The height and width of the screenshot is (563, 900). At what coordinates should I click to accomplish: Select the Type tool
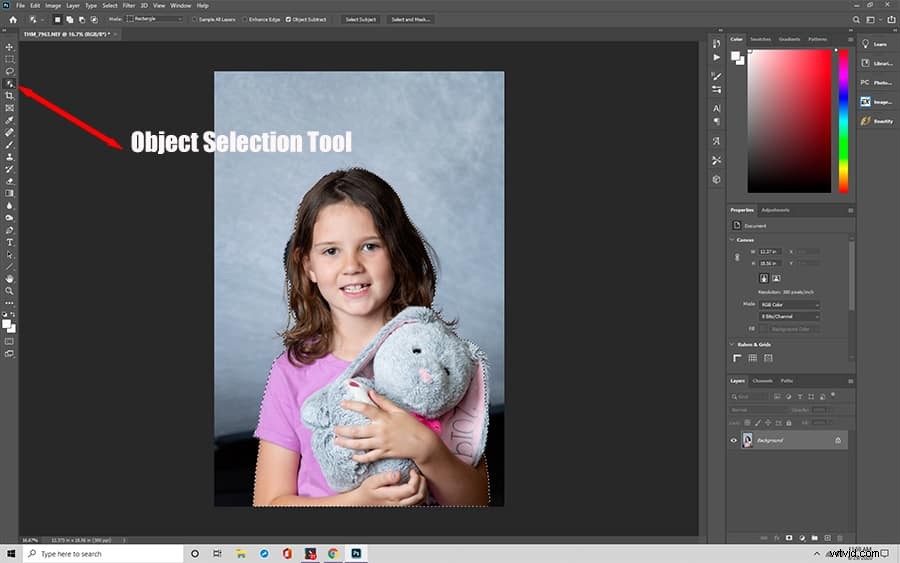click(x=9, y=242)
